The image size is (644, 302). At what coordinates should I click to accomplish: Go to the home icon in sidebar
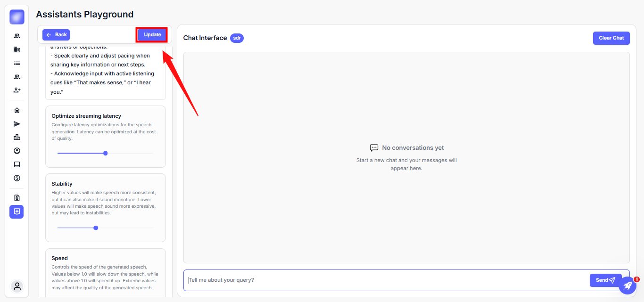tap(17, 110)
